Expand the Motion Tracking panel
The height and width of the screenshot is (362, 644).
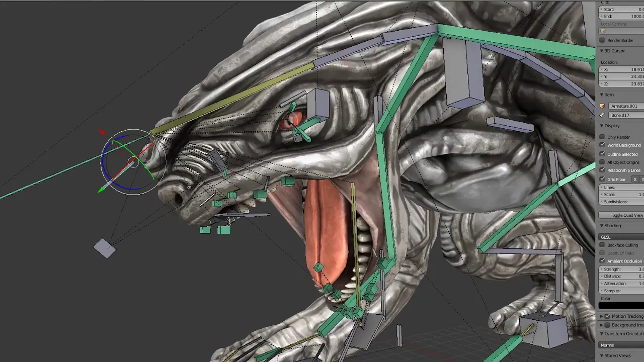[601, 316]
